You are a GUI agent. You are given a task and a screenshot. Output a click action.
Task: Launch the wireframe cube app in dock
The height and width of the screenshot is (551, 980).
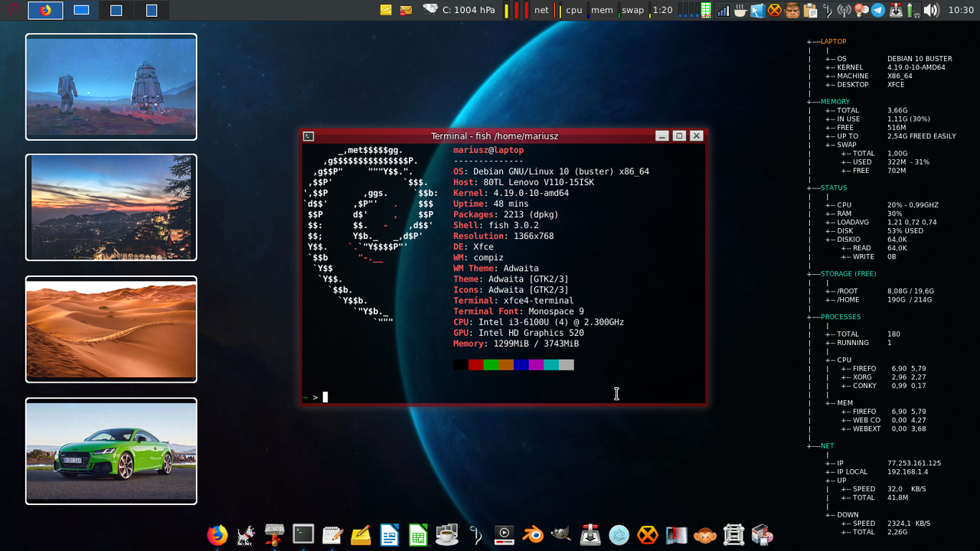tap(733, 534)
